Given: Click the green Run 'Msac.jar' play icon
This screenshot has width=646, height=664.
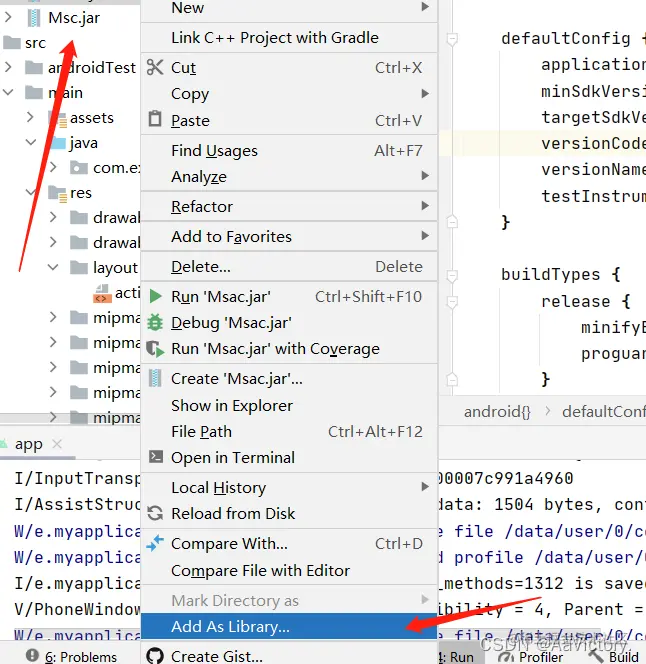Looking at the screenshot, I should (x=155, y=296).
